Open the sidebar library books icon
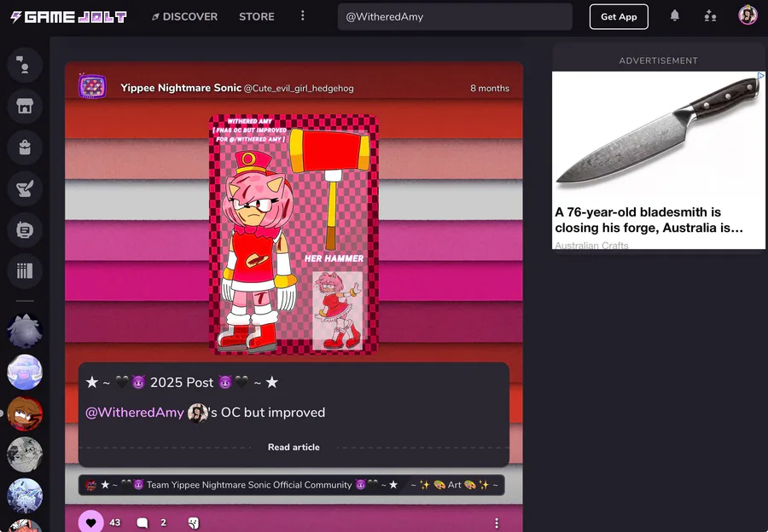Image resolution: width=768 pixels, height=532 pixels. [25, 270]
